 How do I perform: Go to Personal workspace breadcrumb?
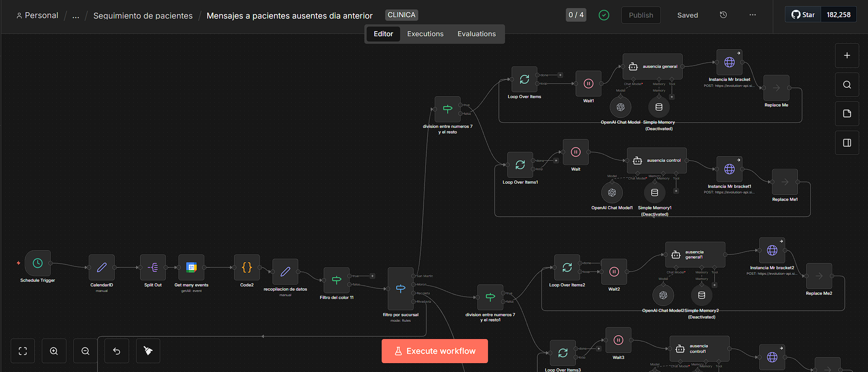tap(37, 15)
